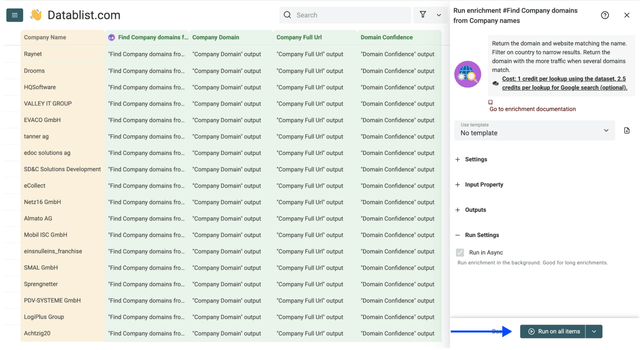Image resolution: width=644 pixels, height=350 pixels.
Task: Click Company Domain output cell in Raynet row
Action: click(231, 54)
